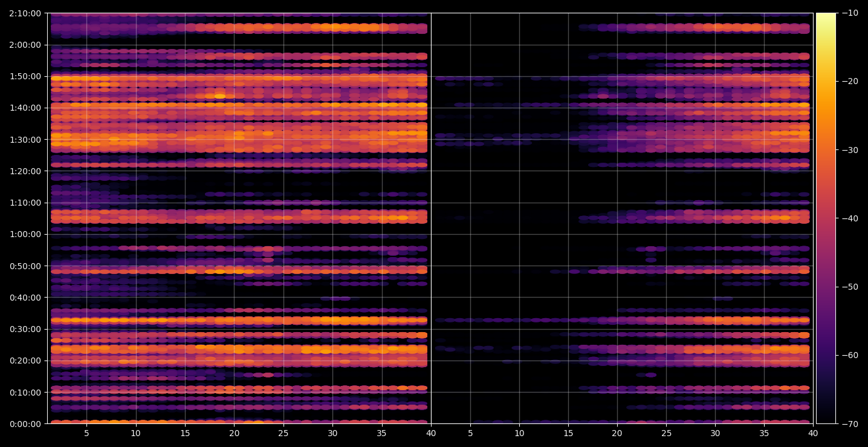The width and height of the screenshot is (868, 447).
Task: Click x-axis tick 30 of the right panel
Action: pos(715,433)
